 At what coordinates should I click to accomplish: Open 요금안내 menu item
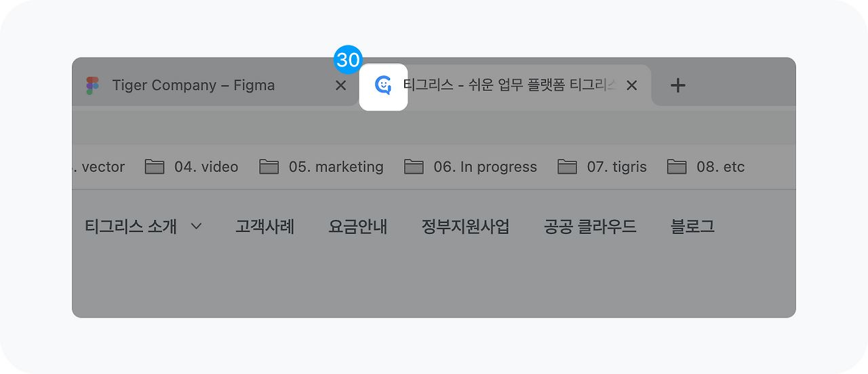coord(358,226)
